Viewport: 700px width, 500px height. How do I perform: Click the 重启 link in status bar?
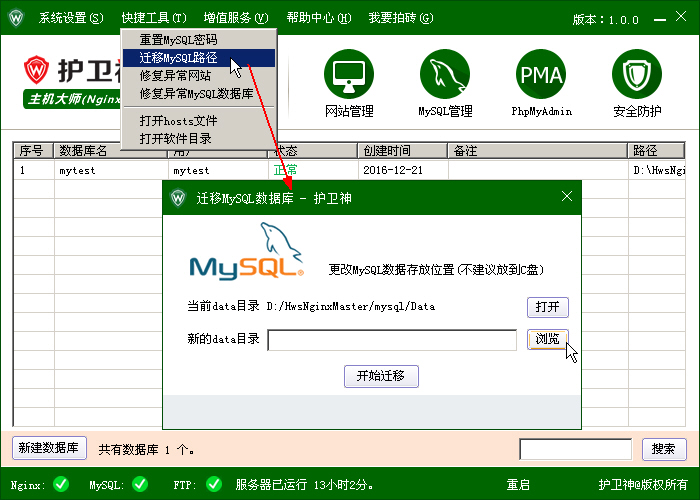point(518,484)
